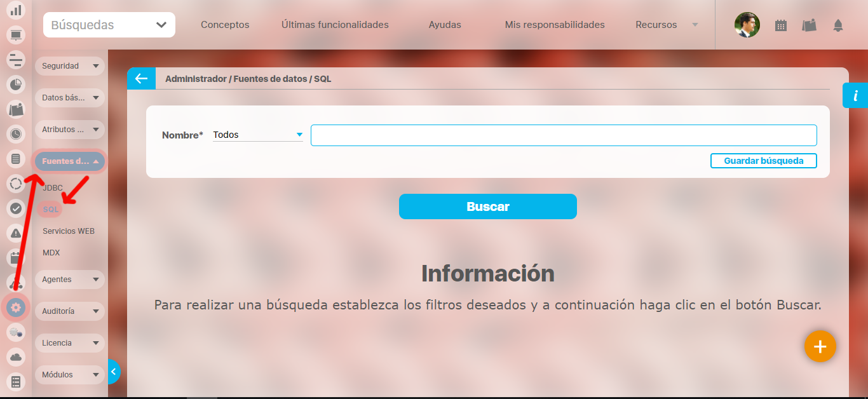The image size is (868, 399).
Task: Click the back arrow in breadcrumb header
Action: (x=141, y=79)
